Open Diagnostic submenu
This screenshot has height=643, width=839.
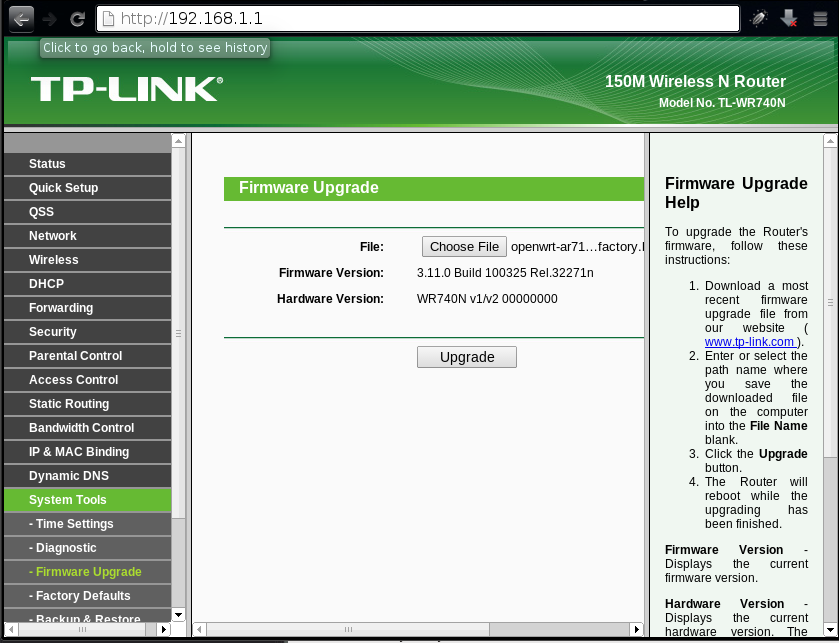click(x=87, y=548)
